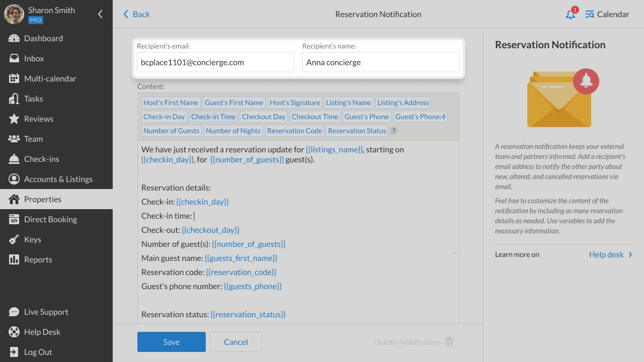Select Reviews in the sidebar menu
Image resolution: width=644 pixels, height=362 pixels.
point(39,119)
